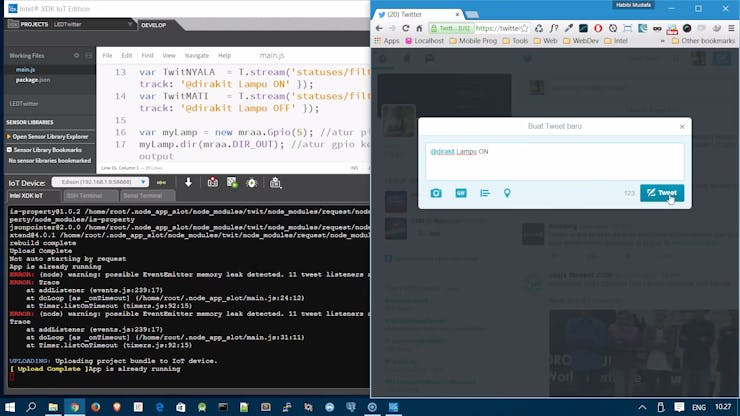Viewport: 740px width, 416px height.
Task: Click the Working Files gear icon
Action: [76, 55]
